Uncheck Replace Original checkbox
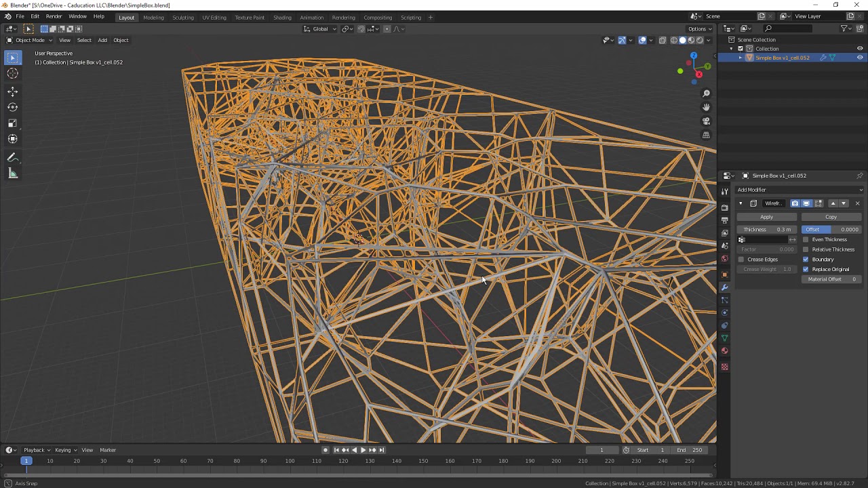The height and width of the screenshot is (488, 868). pyautogui.click(x=806, y=269)
